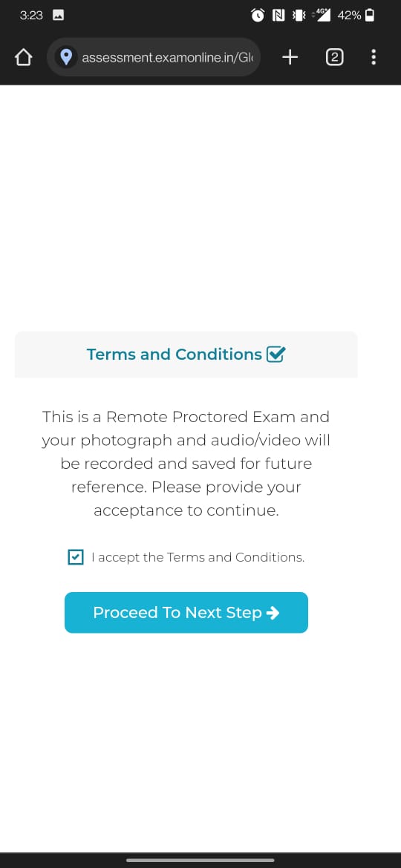
Task: Tap the arrow on the Proceed button
Action: click(273, 612)
